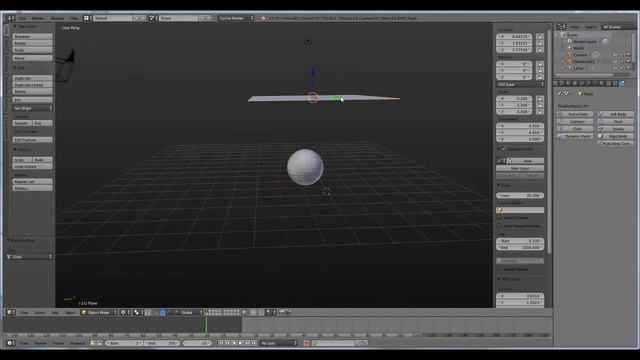Toggle the Grease Pencil checkbox
The width and height of the screenshot is (640, 360).
pyautogui.click(x=504, y=149)
